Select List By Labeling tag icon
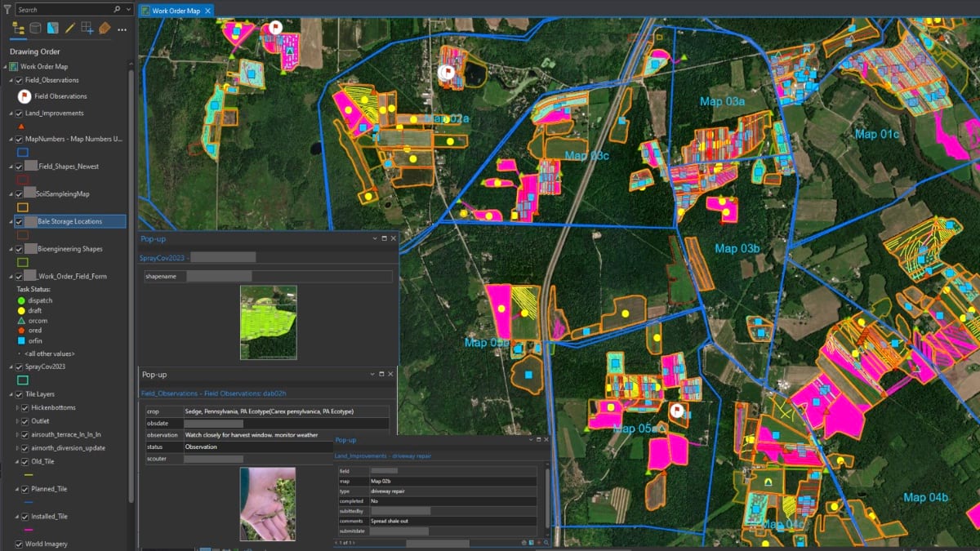The height and width of the screenshot is (551, 980). tap(105, 29)
